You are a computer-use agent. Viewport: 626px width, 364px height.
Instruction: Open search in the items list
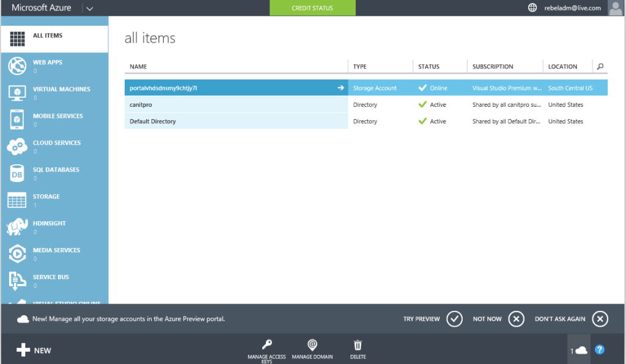click(x=600, y=66)
